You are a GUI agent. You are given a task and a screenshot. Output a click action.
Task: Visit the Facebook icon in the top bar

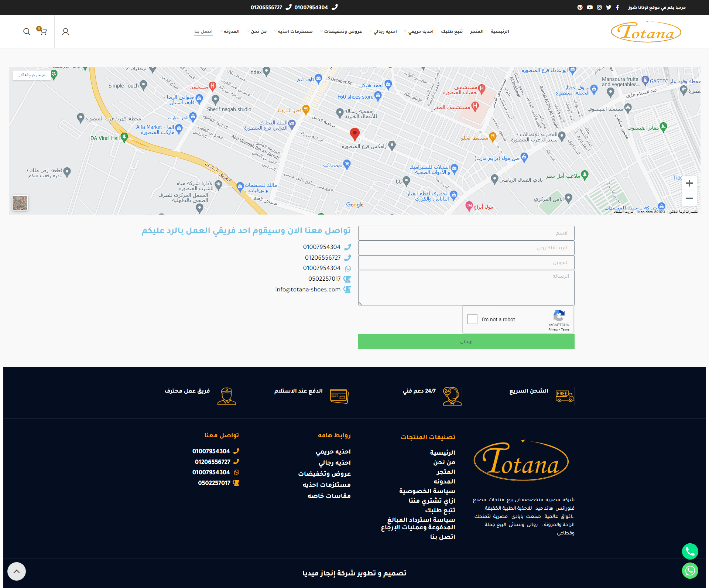617,7
